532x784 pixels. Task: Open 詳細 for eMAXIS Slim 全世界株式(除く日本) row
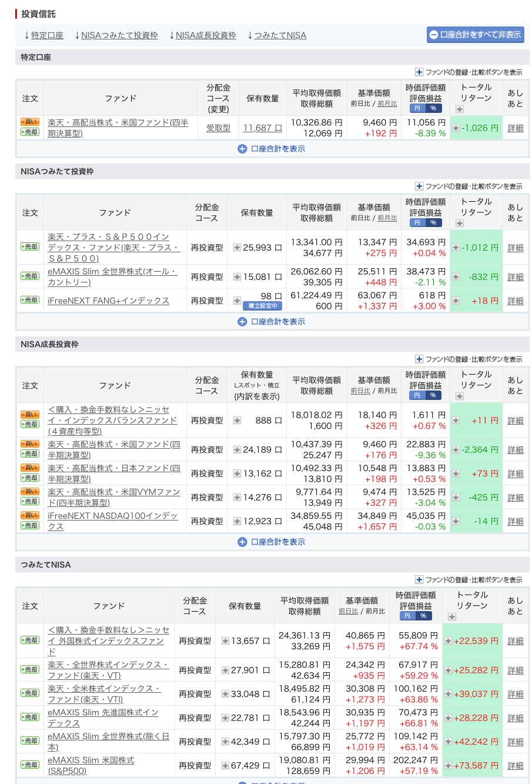pyautogui.click(x=516, y=742)
